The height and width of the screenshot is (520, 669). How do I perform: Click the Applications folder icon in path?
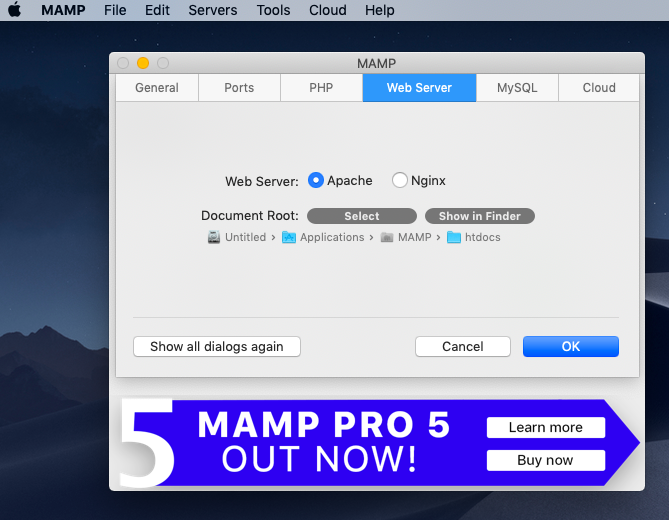[x=289, y=237]
